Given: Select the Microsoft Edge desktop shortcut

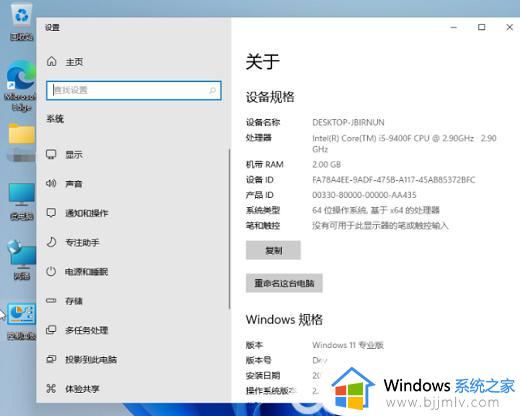Looking at the screenshot, I should [x=21, y=86].
